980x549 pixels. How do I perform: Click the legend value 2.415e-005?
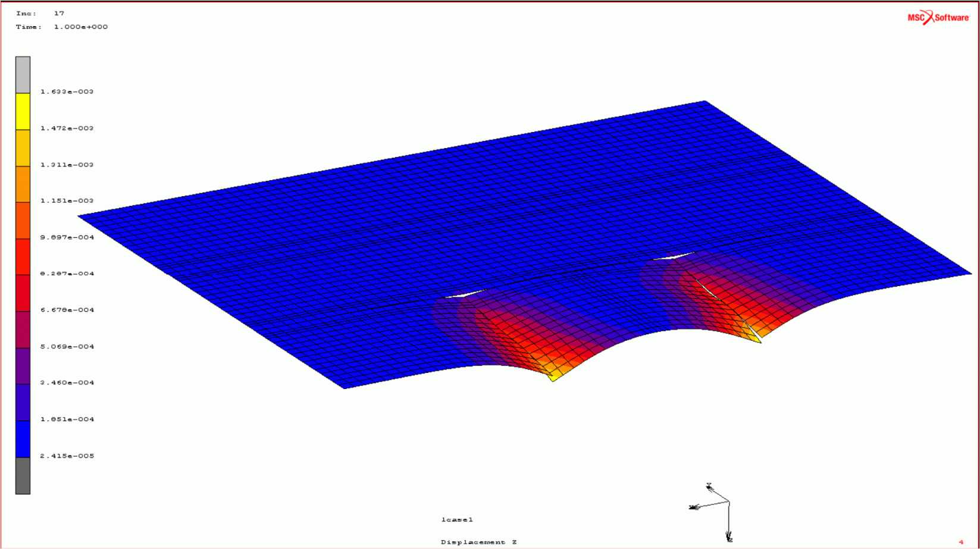pos(67,456)
